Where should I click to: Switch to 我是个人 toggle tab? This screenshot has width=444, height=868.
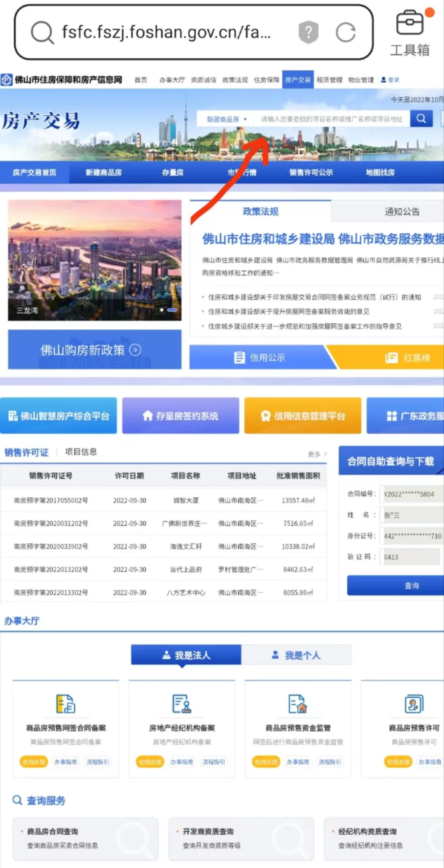click(x=296, y=655)
